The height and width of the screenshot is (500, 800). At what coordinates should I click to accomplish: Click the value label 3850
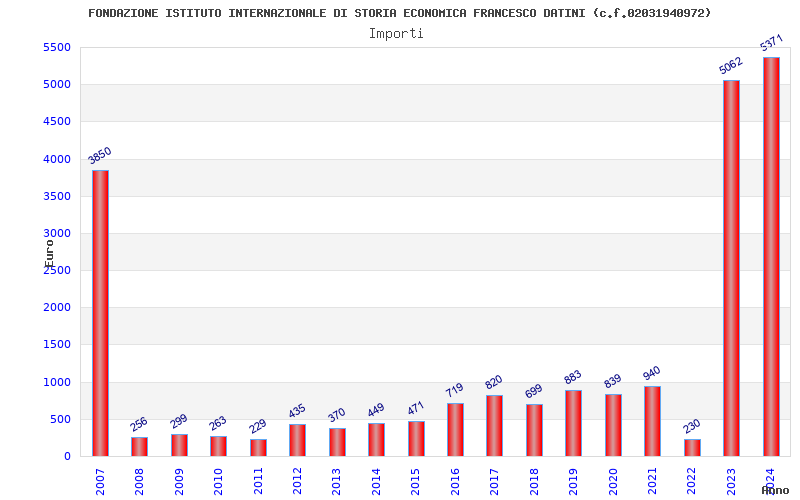(99, 155)
